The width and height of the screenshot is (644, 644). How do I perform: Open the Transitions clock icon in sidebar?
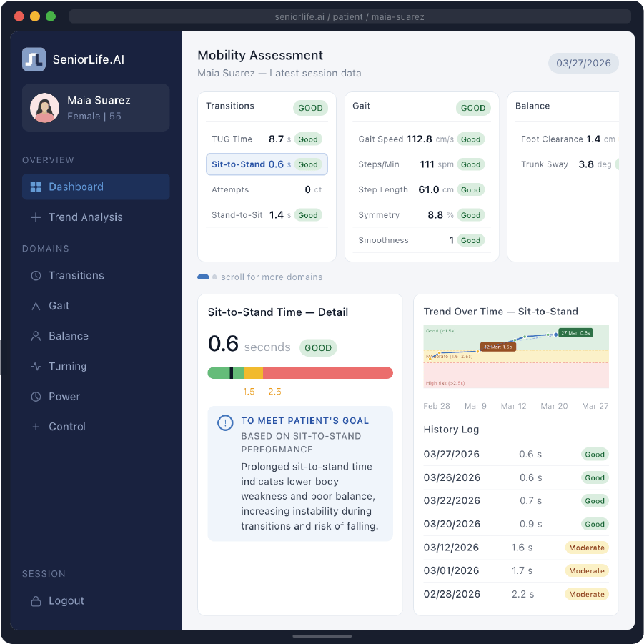coord(35,275)
